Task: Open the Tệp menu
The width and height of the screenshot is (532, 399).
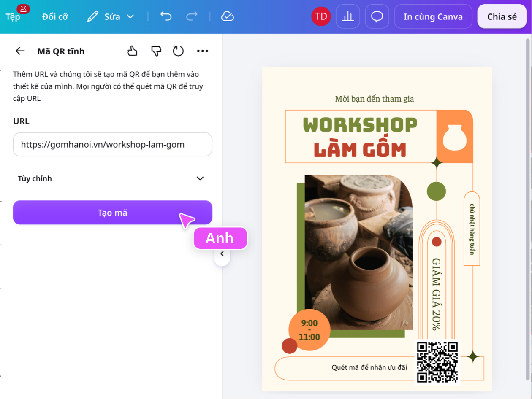Action: point(13,16)
